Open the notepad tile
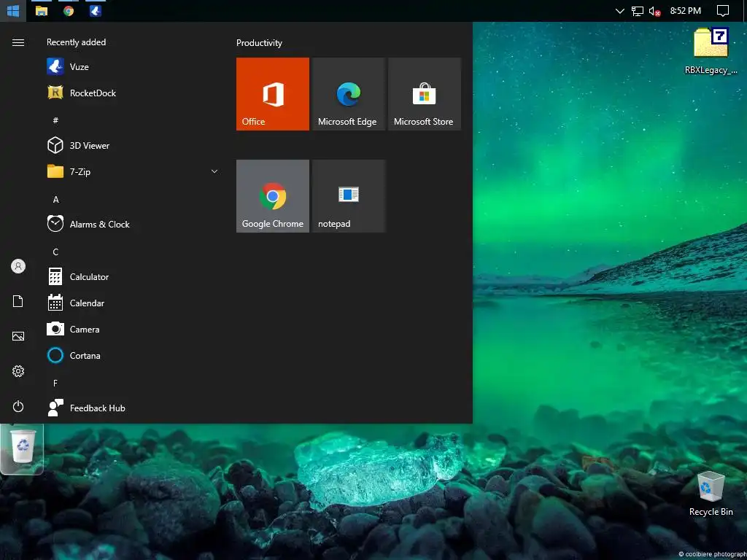 348,196
